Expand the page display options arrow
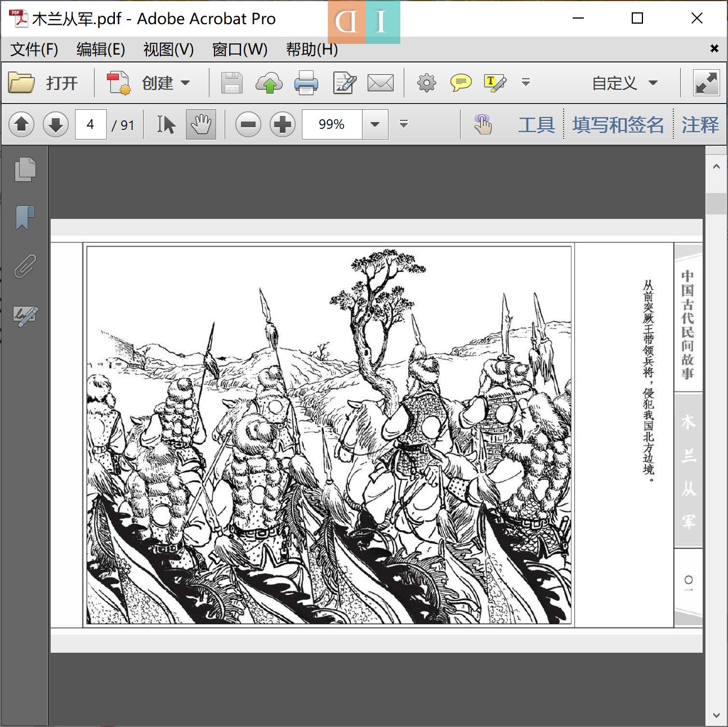Image resolution: width=728 pixels, height=727 pixels. [403, 124]
